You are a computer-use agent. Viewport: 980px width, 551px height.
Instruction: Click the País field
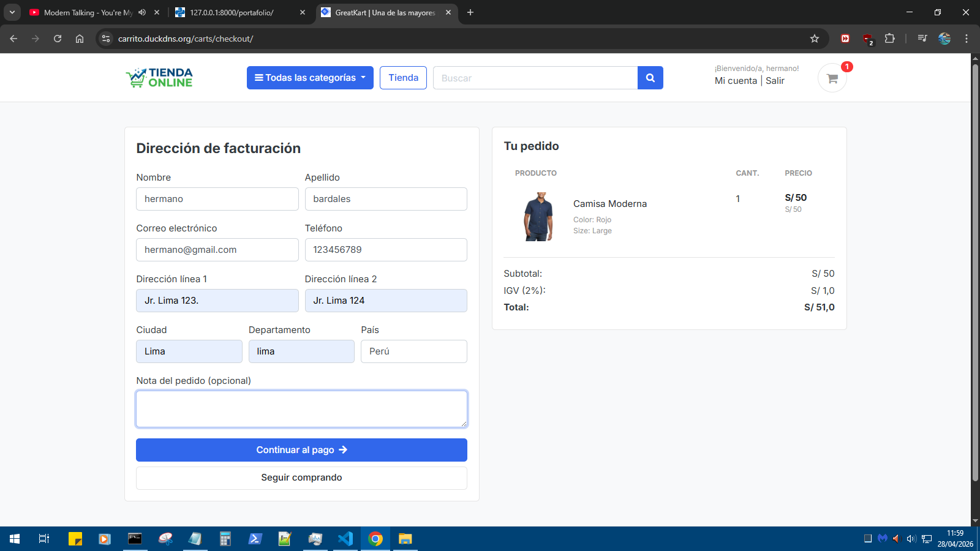point(414,351)
